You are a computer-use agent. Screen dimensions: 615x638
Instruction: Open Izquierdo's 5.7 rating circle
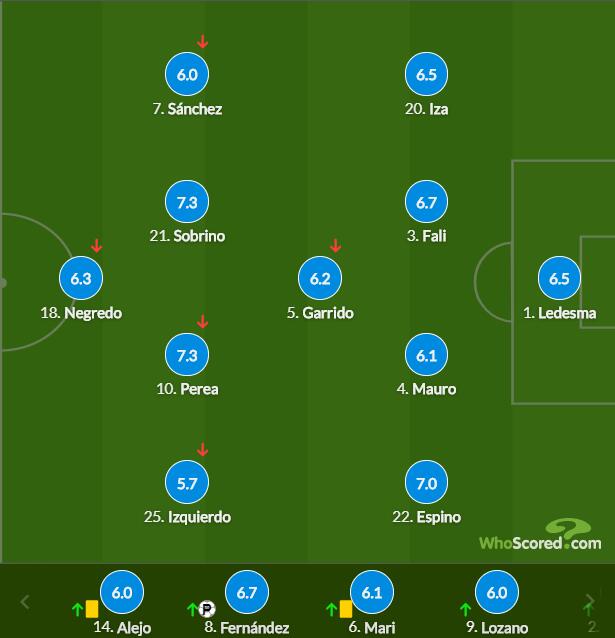pyautogui.click(x=187, y=484)
